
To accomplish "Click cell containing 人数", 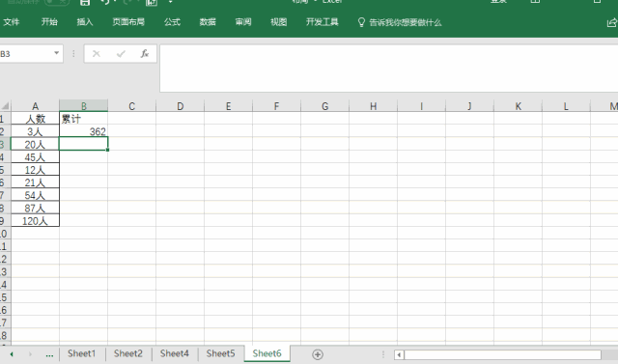I will pos(35,118).
